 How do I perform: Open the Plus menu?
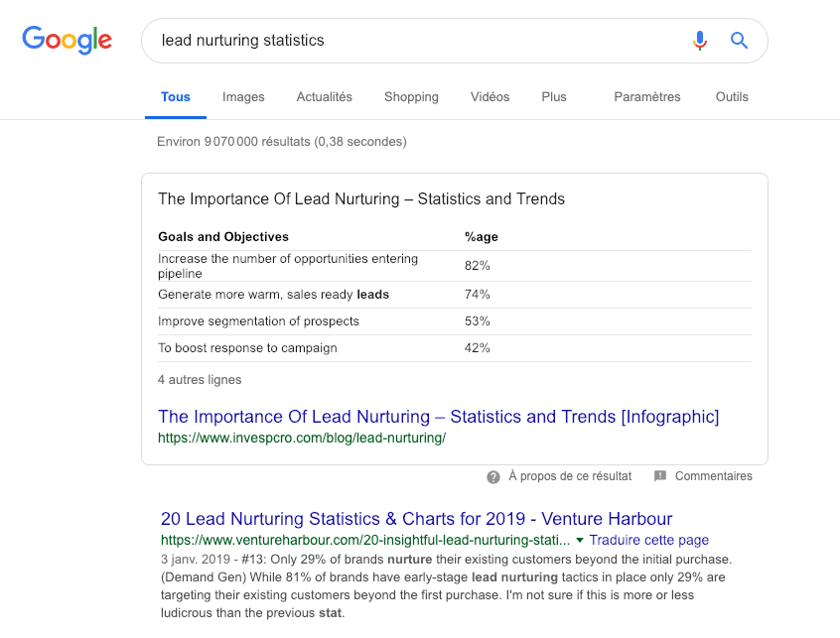point(554,97)
